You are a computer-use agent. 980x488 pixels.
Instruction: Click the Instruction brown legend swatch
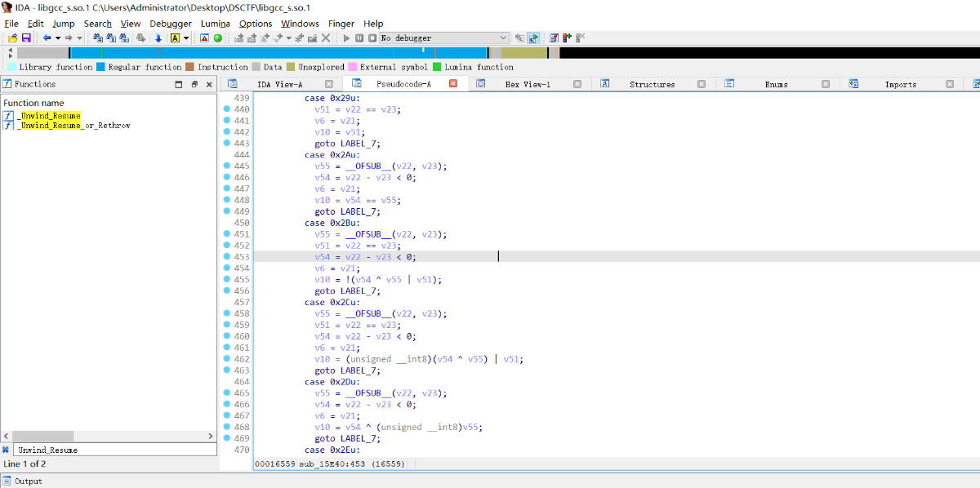click(189, 67)
